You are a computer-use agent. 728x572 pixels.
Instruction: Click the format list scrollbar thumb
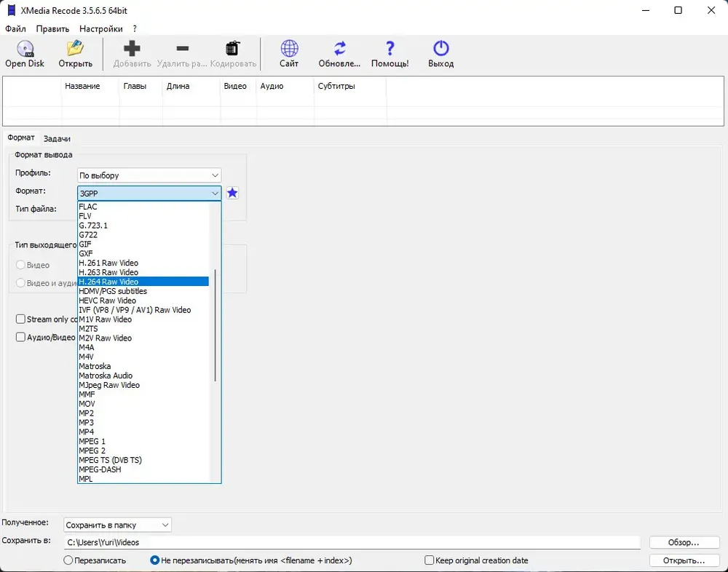point(215,325)
